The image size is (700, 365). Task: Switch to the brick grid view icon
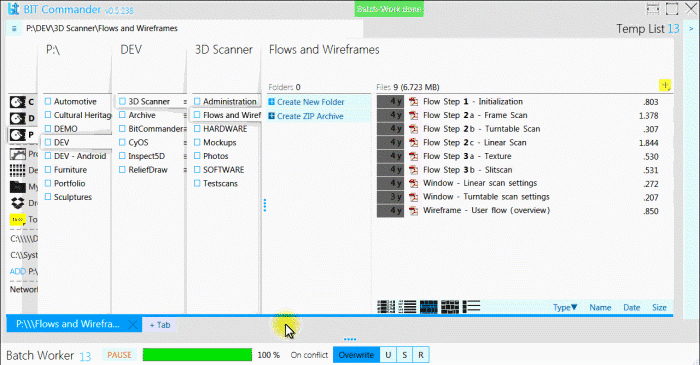coord(450,307)
